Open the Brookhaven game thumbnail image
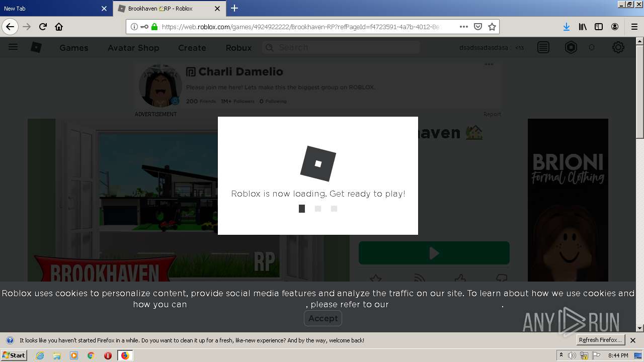The height and width of the screenshot is (362, 644). pyautogui.click(x=189, y=200)
